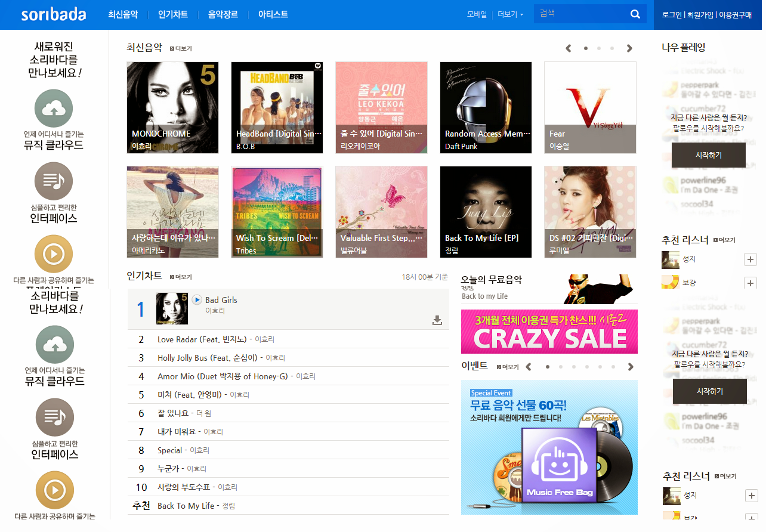Screen dimensions: 766x532
Task: Open recommended song Back To My Life
Action: [x=186, y=506]
